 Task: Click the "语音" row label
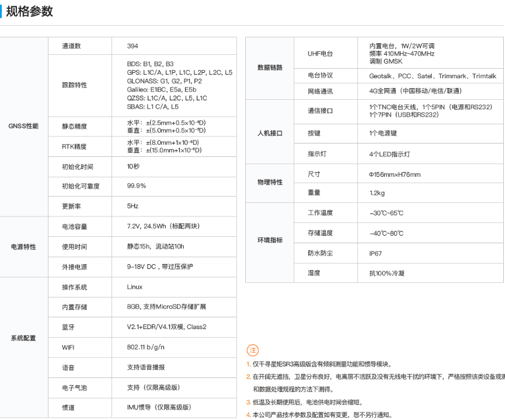pyautogui.click(x=68, y=367)
